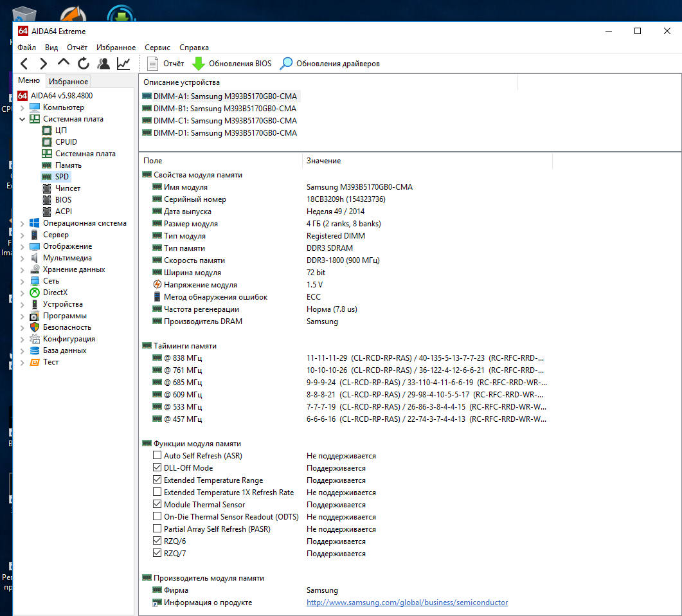This screenshot has width=682, height=616.
Task: Select DIMM-A1 Samsung module row
Action: [x=220, y=96]
